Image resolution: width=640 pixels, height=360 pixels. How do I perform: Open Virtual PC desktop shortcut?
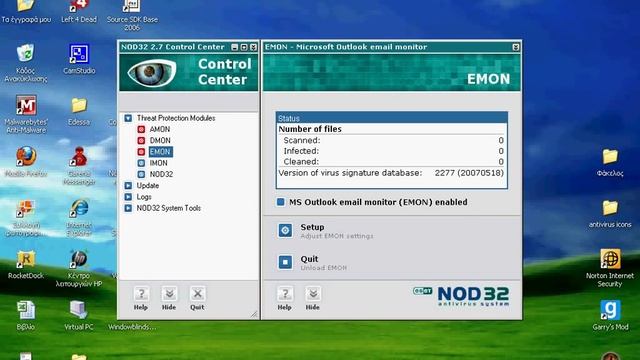pos(79,316)
